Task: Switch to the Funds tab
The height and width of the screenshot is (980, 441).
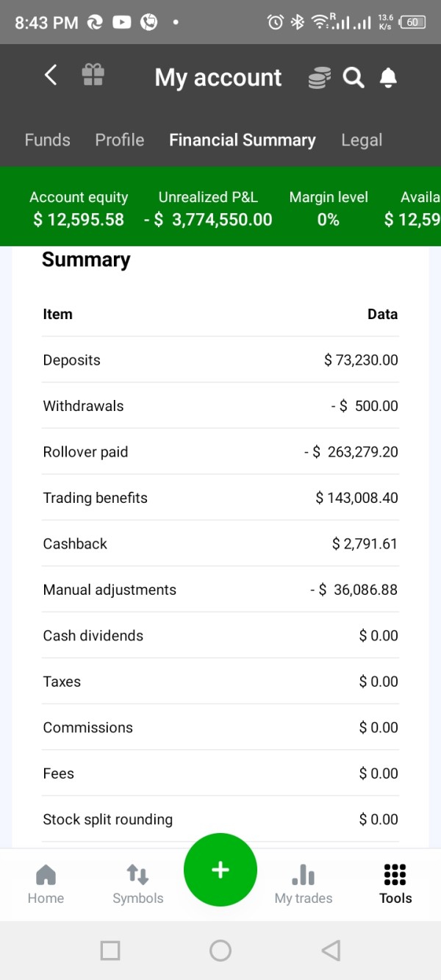Action: click(47, 140)
